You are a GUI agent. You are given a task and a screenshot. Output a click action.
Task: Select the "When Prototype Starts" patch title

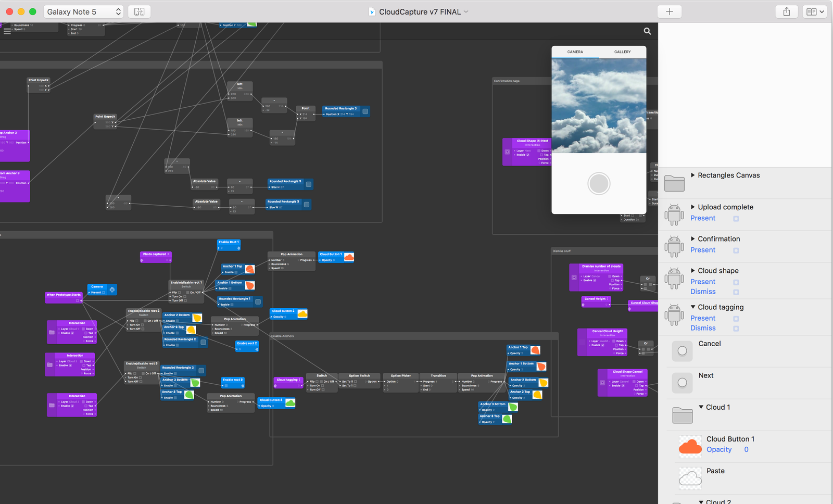coord(64,295)
